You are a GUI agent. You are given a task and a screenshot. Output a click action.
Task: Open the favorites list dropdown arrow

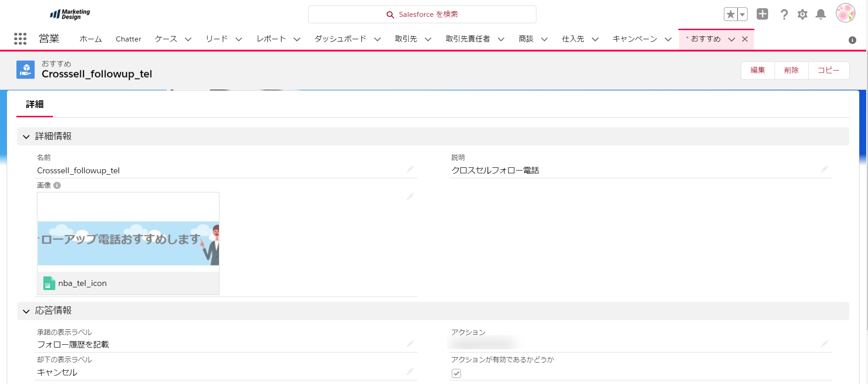pyautogui.click(x=743, y=15)
